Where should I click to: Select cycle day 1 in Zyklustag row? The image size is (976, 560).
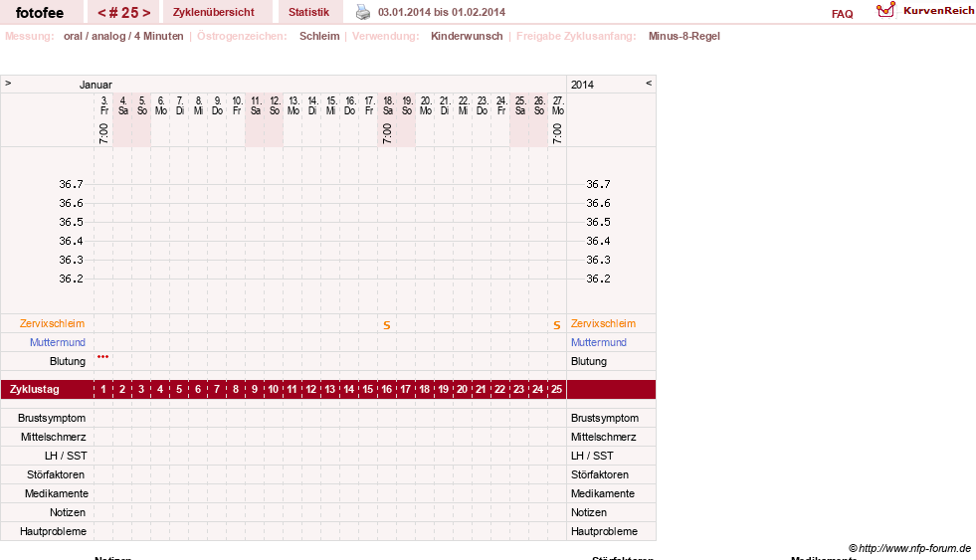pos(103,390)
